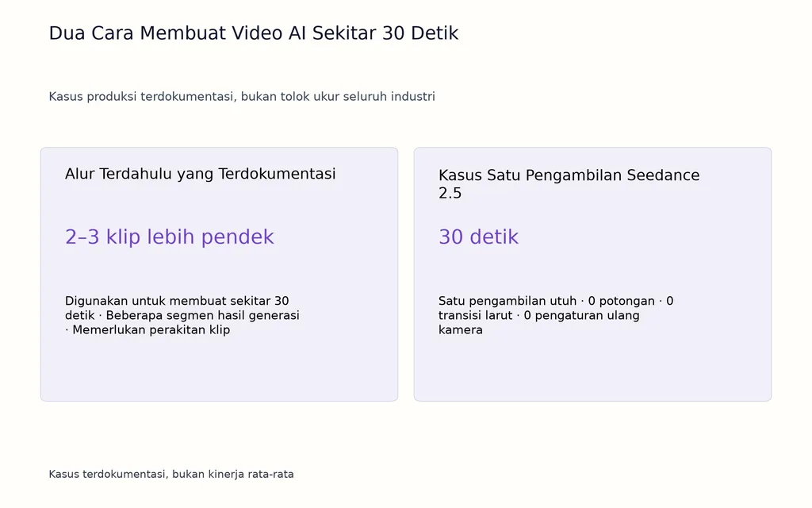Click the subtitle "Kasus produksi terdokumentasi, bukan tolok ukur seluruh industri"
Viewport: 812px width, 508px height.
coord(242,97)
